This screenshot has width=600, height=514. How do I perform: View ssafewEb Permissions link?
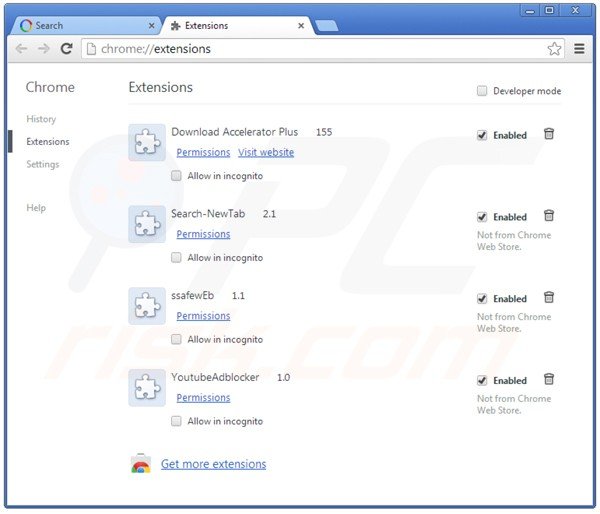[x=203, y=316]
